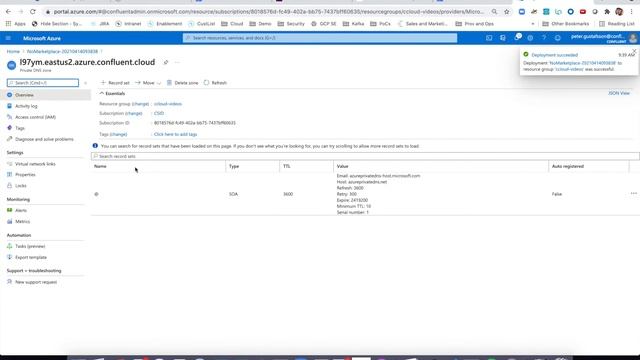Refresh the DNS zone records
Screen dimensions: 640x360
point(215,83)
